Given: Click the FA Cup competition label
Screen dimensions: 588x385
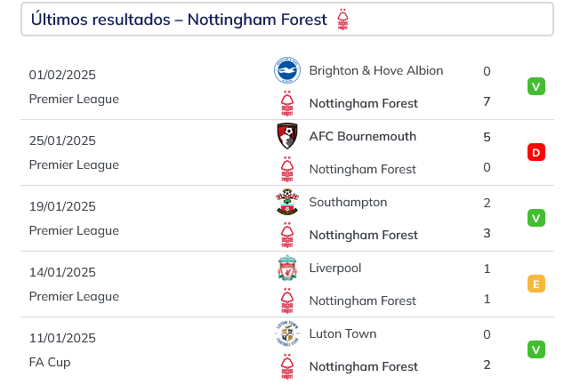Looking at the screenshot, I should click(50, 362).
